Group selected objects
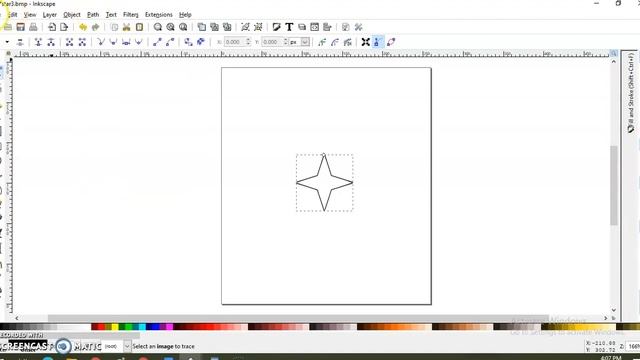 tap(245, 27)
